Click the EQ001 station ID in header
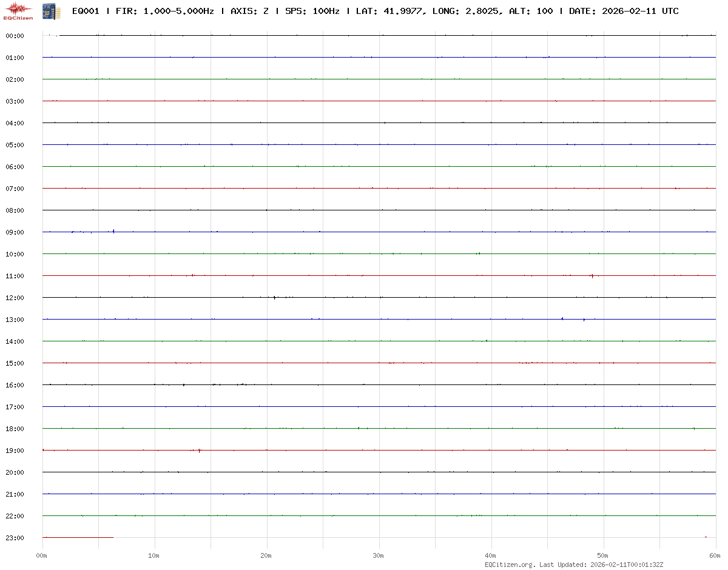This screenshot has height=570, width=728. tap(86, 11)
